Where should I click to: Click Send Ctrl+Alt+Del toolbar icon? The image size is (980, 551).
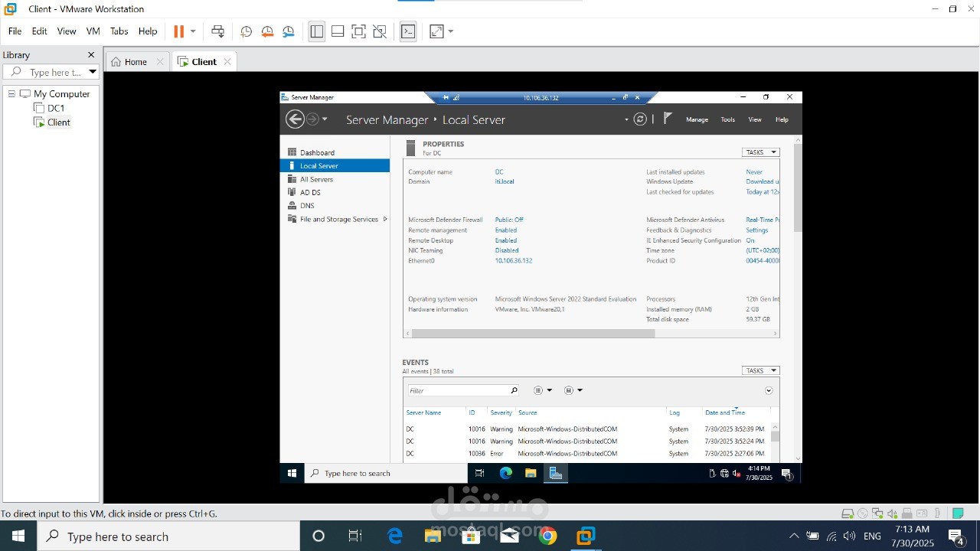tap(217, 31)
